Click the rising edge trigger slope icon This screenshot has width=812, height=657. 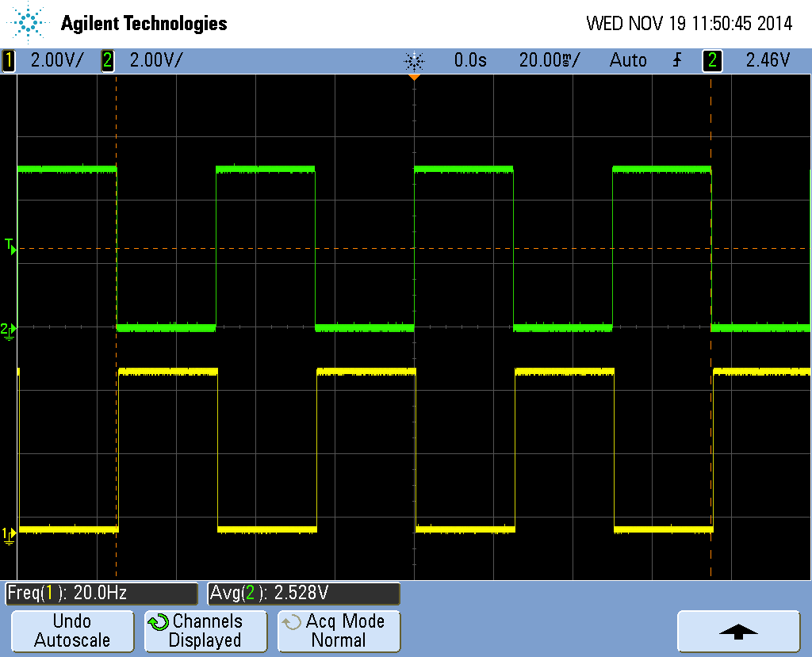tap(677, 60)
